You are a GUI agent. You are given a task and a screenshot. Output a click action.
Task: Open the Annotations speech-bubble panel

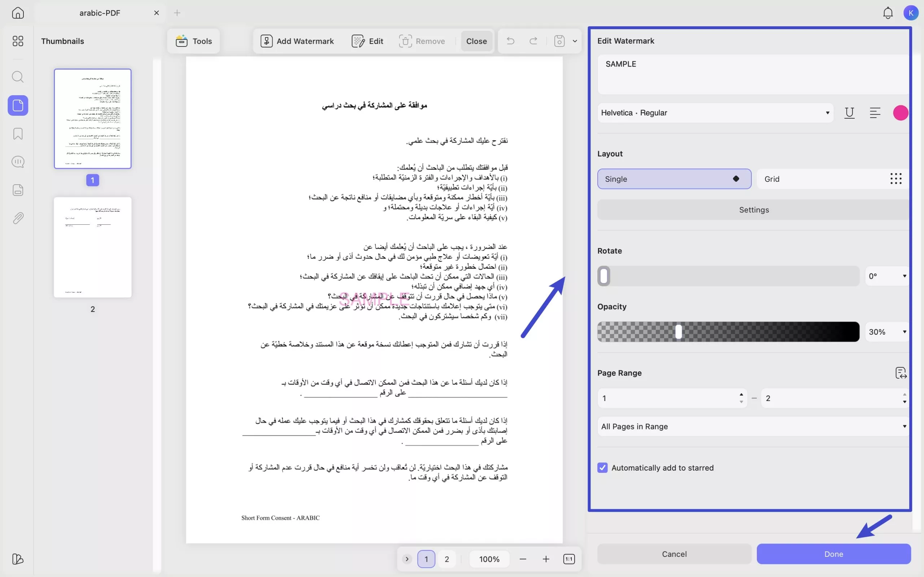pyautogui.click(x=18, y=162)
